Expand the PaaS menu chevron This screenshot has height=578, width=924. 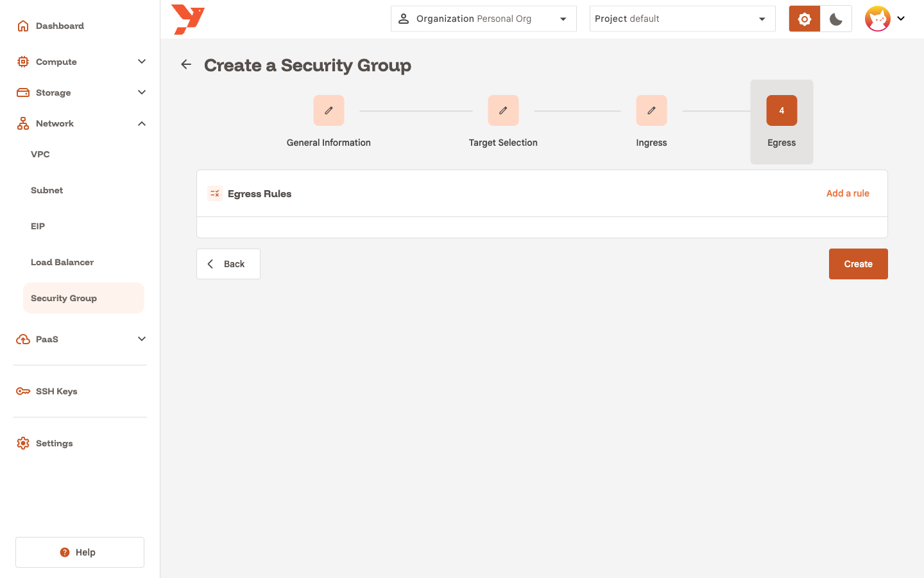pos(142,339)
